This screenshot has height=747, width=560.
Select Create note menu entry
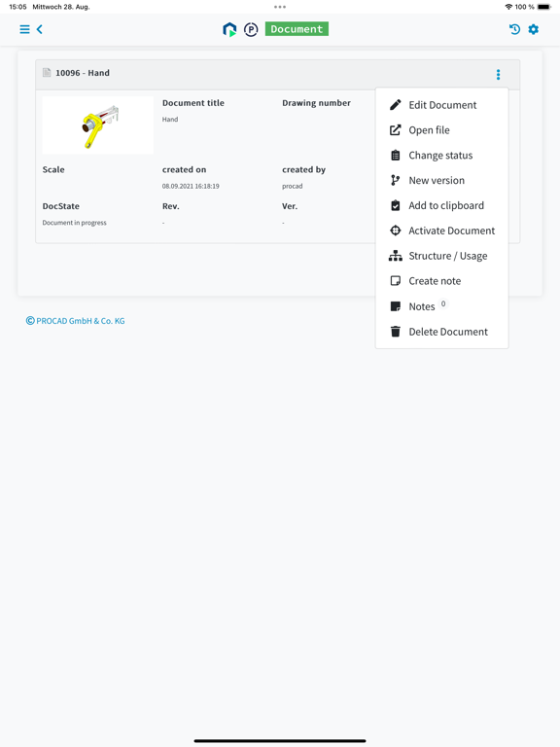442,281
